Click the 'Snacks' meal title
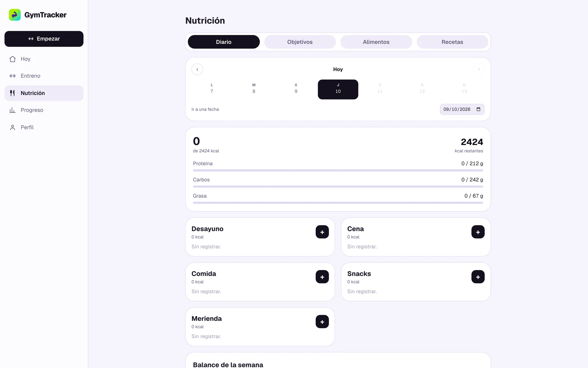 tap(359, 274)
